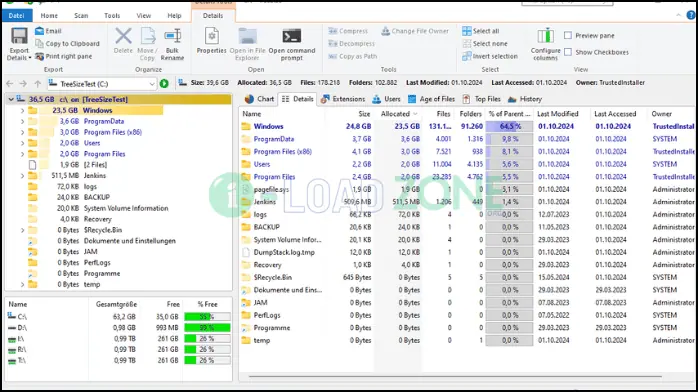Enable the Preview pane checkbox

[x=568, y=36]
